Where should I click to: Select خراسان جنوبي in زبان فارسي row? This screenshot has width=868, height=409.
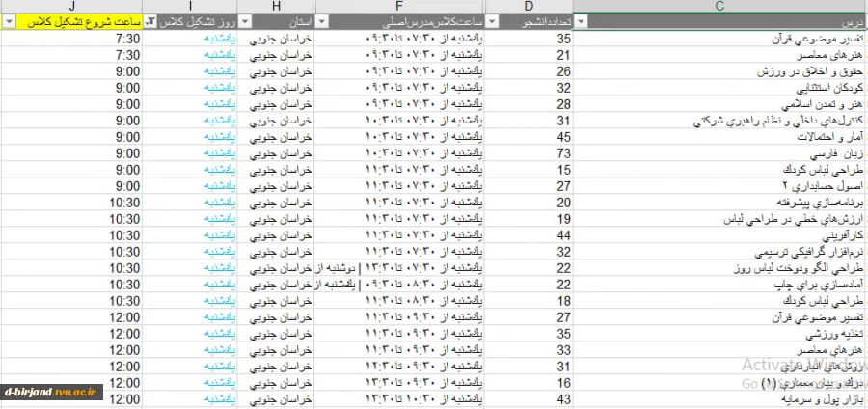[x=276, y=153]
